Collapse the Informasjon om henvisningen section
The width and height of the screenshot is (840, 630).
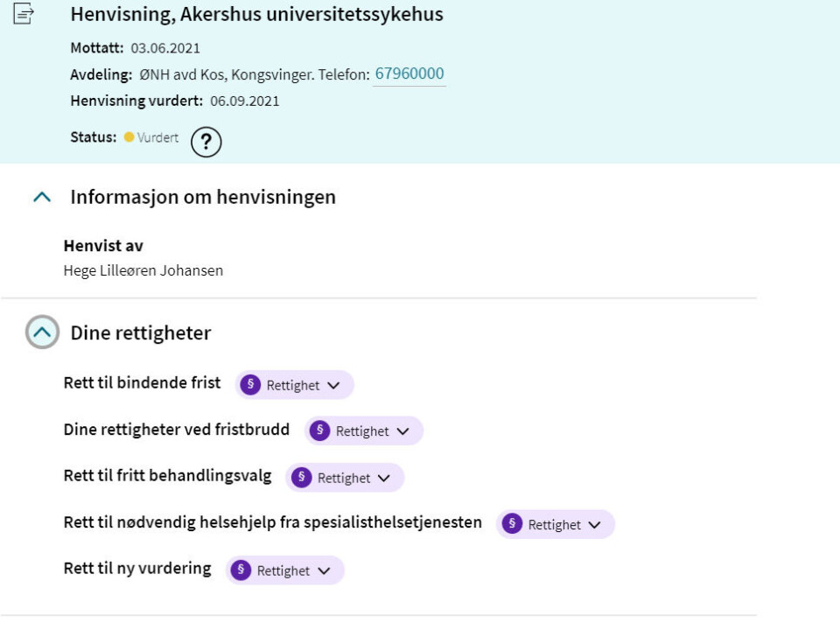click(42, 197)
